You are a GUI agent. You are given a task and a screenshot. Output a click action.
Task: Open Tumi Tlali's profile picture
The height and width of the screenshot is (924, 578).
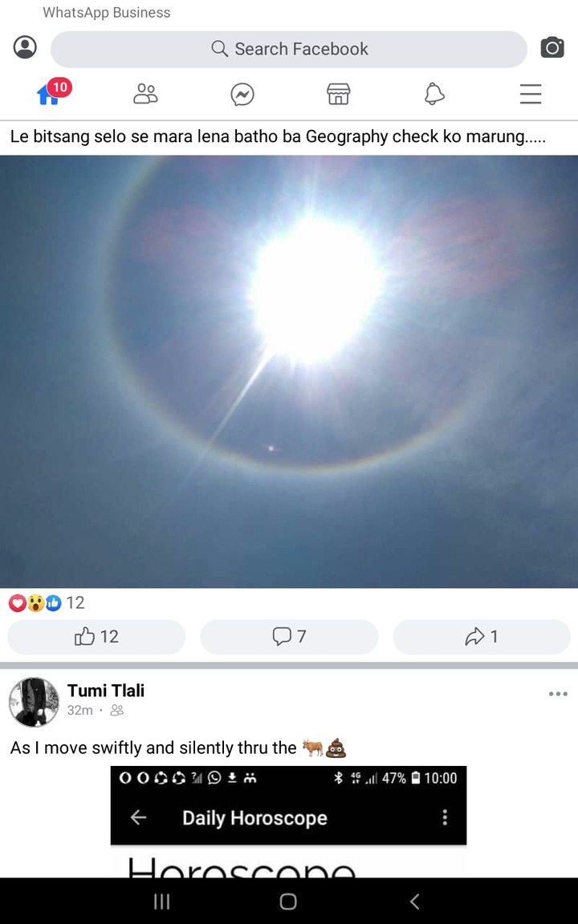pos(34,701)
